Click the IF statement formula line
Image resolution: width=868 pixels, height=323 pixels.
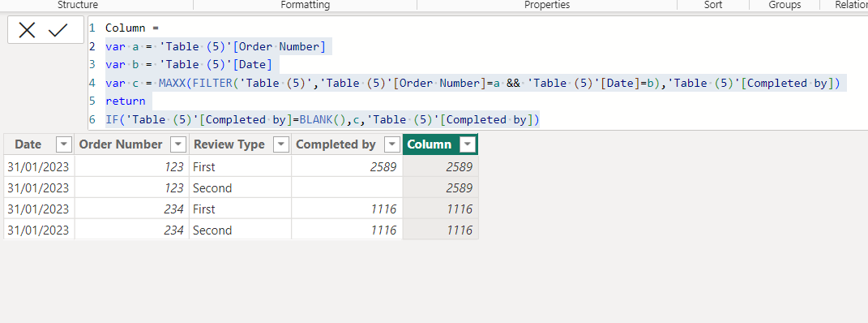[323, 119]
